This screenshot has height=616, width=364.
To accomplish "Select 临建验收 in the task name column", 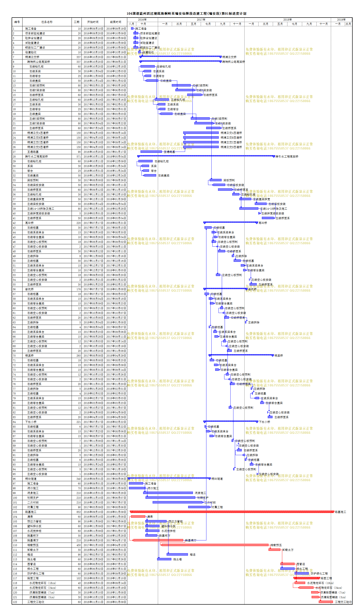I will [x=31, y=52].
